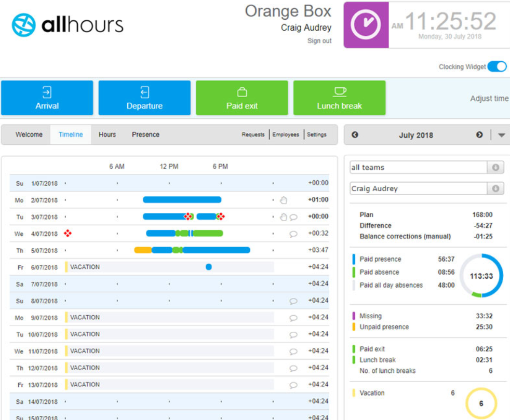Click first red warning marker on 3/07/2018 bar

tap(188, 216)
